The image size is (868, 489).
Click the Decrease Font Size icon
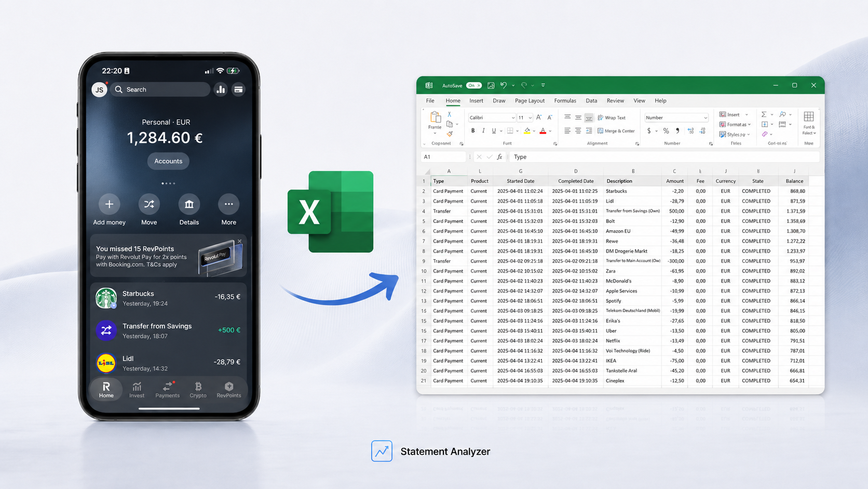[549, 117]
